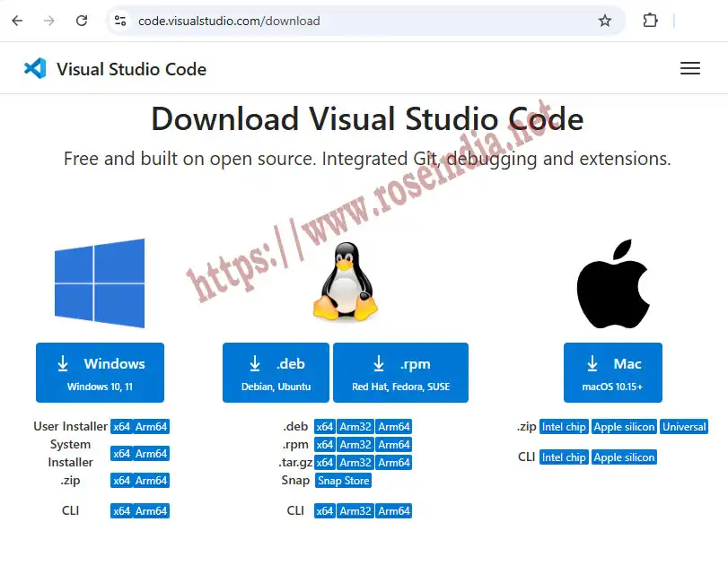
Task: Reload the download page
Action: pyautogui.click(x=82, y=21)
